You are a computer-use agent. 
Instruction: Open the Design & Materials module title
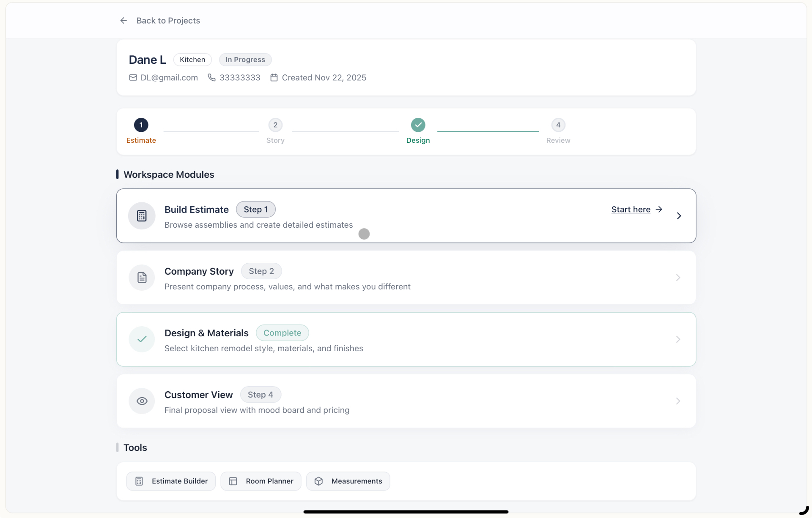(206, 333)
